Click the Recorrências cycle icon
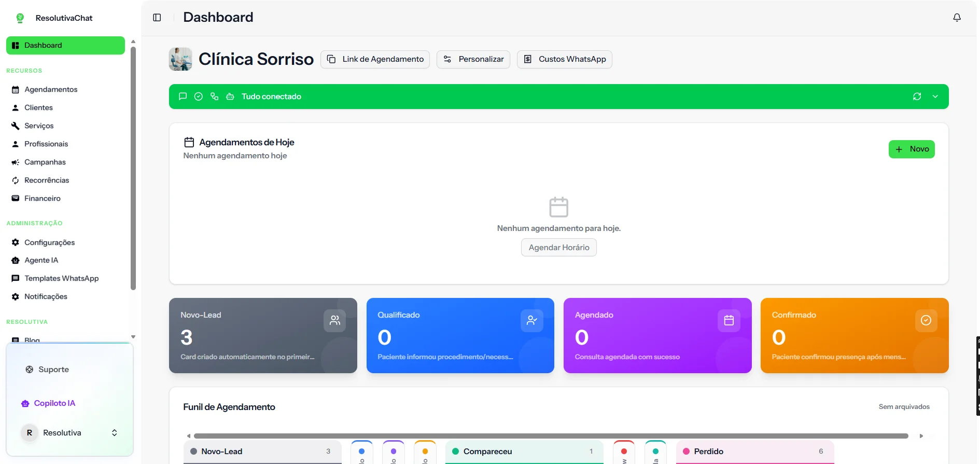 (16, 180)
